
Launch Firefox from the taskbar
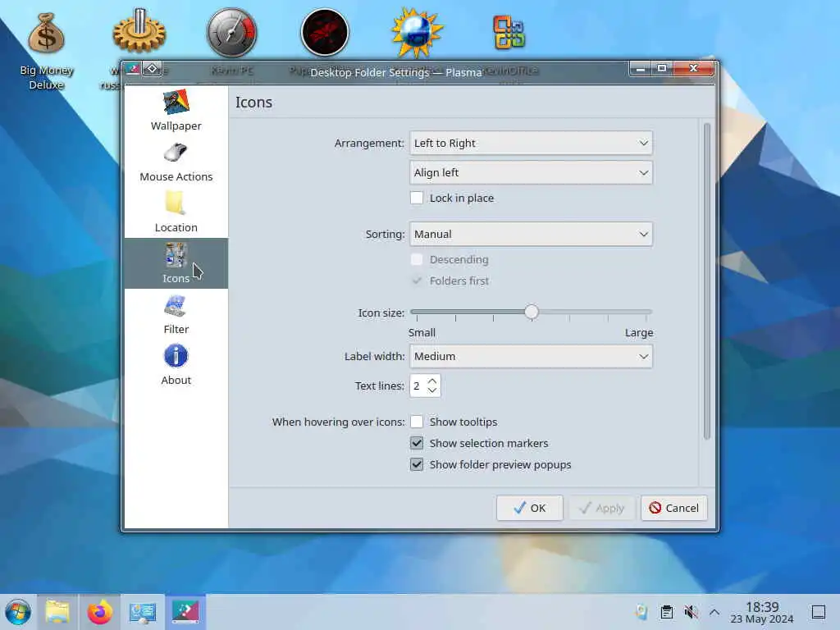[99, 612]
